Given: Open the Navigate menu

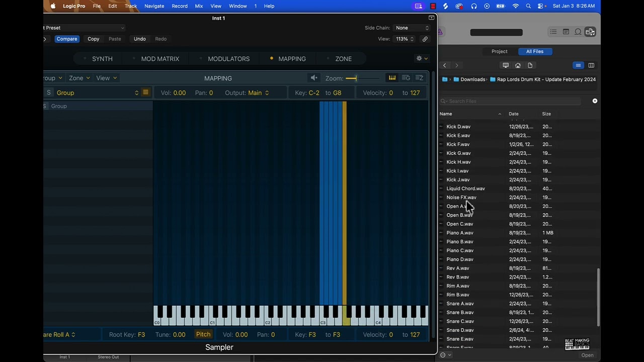Looking at the screenshot, I should click(x=154, y=6).
